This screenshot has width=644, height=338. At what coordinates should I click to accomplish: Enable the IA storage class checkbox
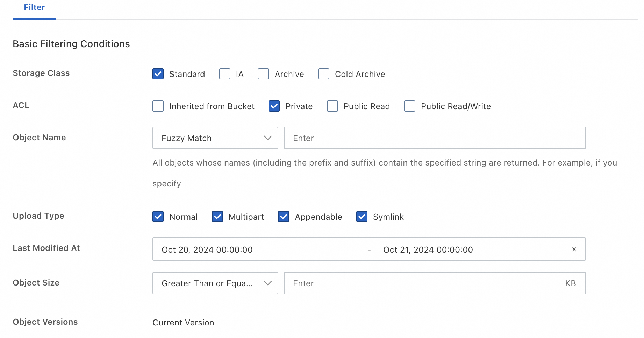(x=225, y=74)
